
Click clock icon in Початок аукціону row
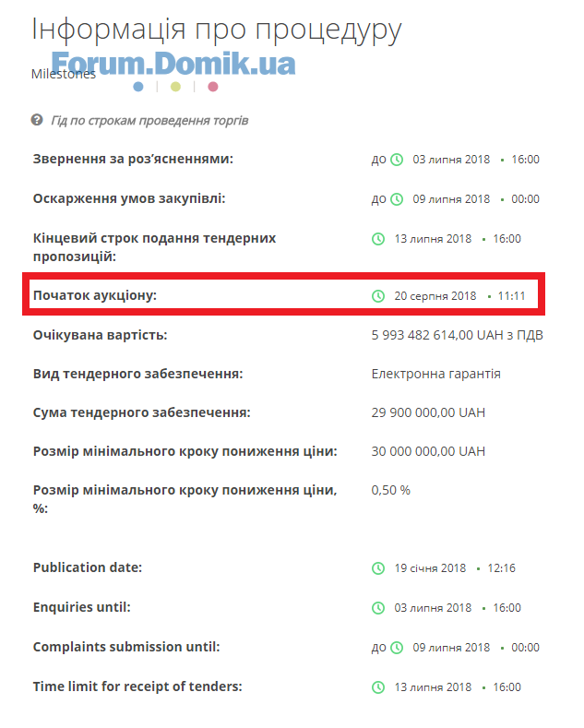[x=378, y=296]
